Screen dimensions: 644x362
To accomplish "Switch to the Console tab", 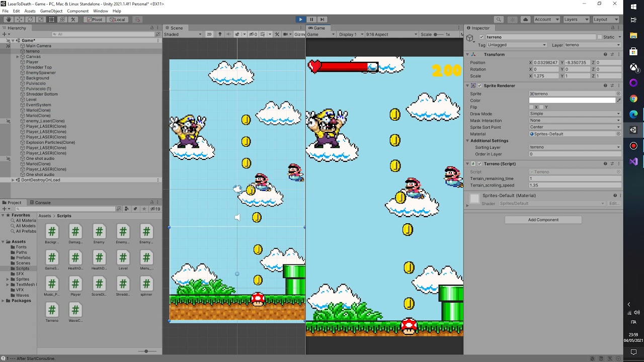I will [40, 203].
